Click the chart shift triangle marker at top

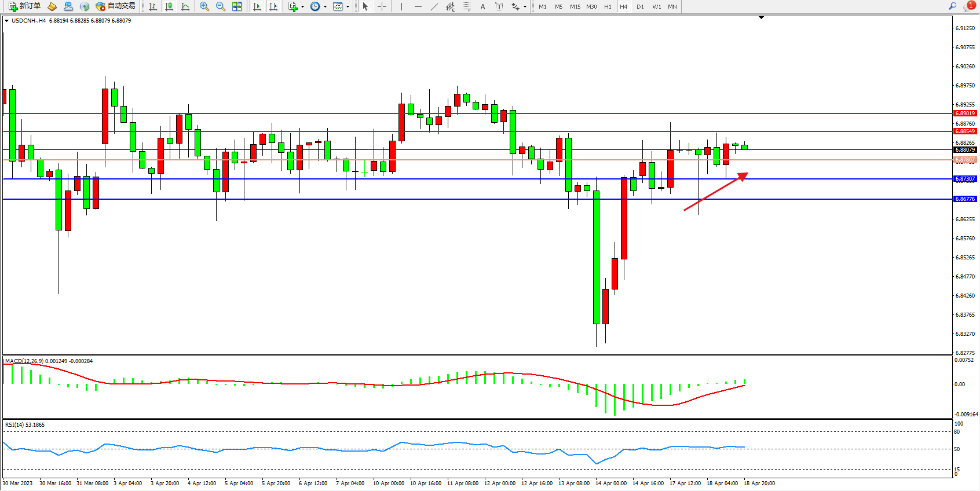(761, 18)
